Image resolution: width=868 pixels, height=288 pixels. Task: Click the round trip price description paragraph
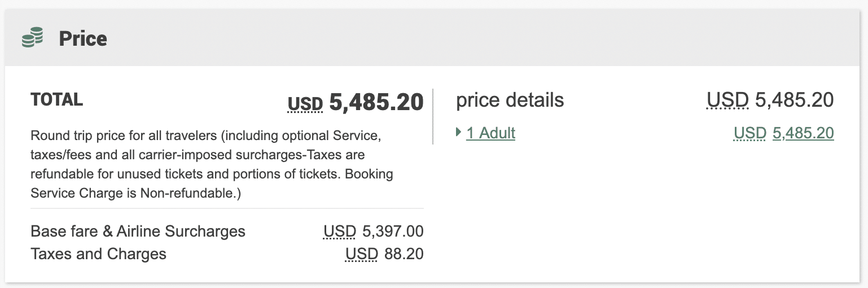212,164
